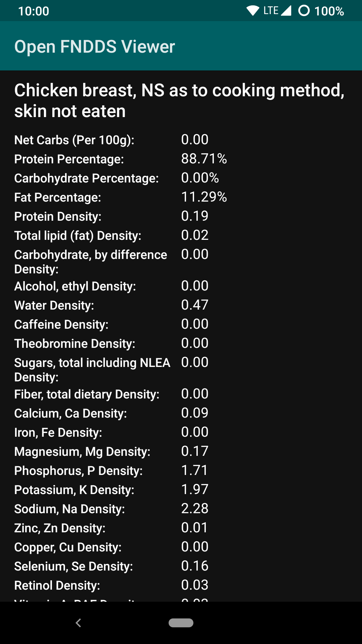Select the Fat Percentage row label
This screenshot has height=644, width=362.
[58, 197]
